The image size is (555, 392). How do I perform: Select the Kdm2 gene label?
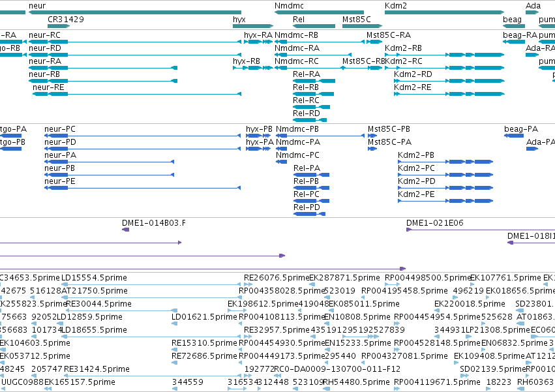click(x=396, y=6)
